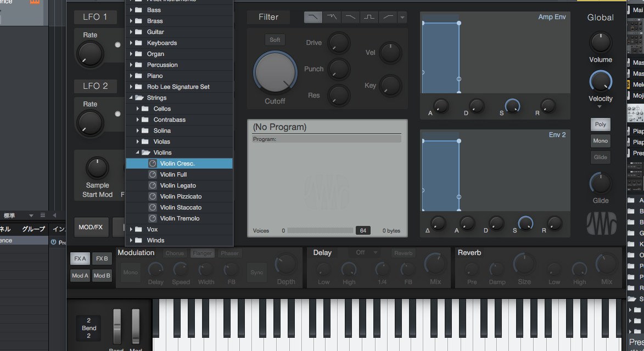Expand the Brass folder

point(131,21)
